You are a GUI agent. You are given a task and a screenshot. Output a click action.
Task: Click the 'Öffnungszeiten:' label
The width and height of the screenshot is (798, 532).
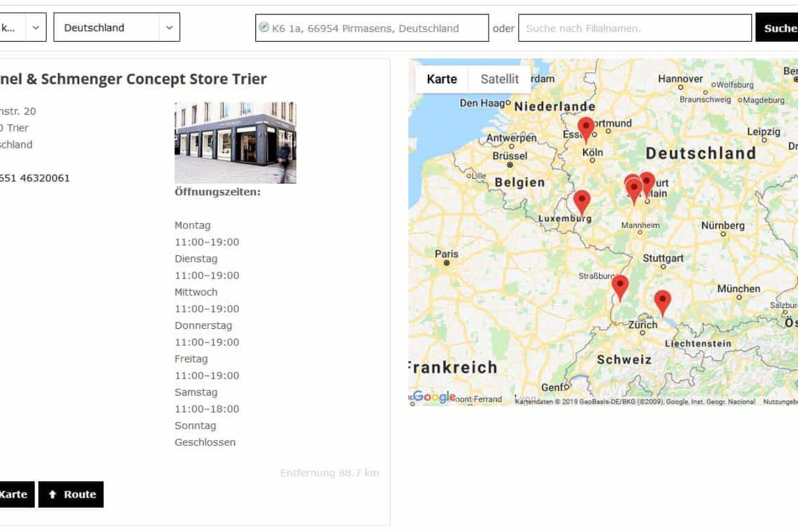point(217,192)
